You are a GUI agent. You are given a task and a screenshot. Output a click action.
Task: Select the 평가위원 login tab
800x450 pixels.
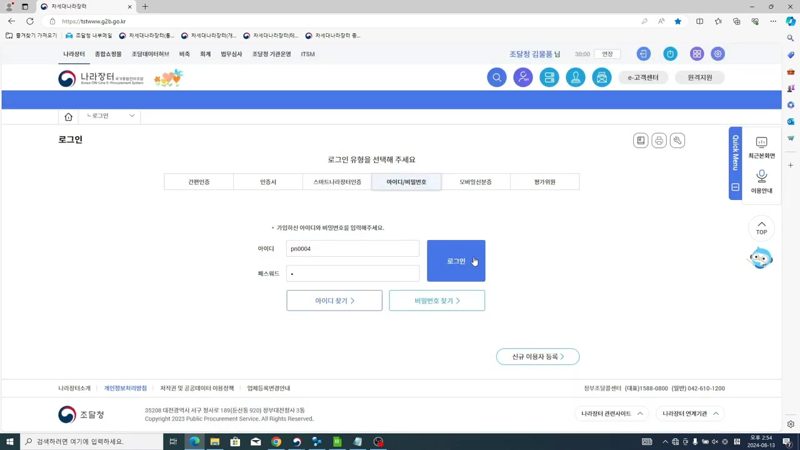click(x=545, y=182)
